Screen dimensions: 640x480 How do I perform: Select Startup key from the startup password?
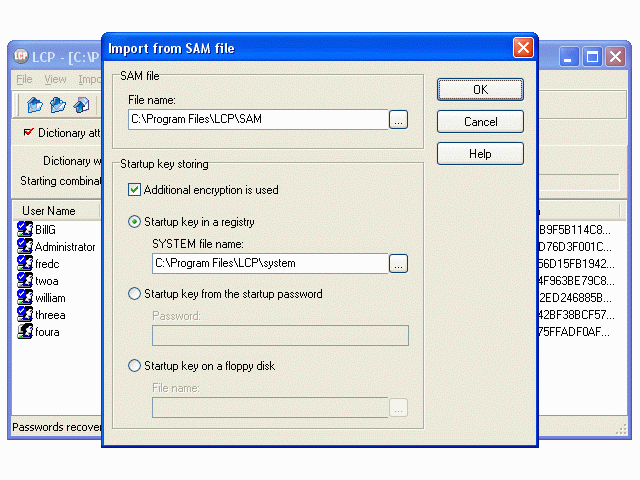(x=134, y=294)
